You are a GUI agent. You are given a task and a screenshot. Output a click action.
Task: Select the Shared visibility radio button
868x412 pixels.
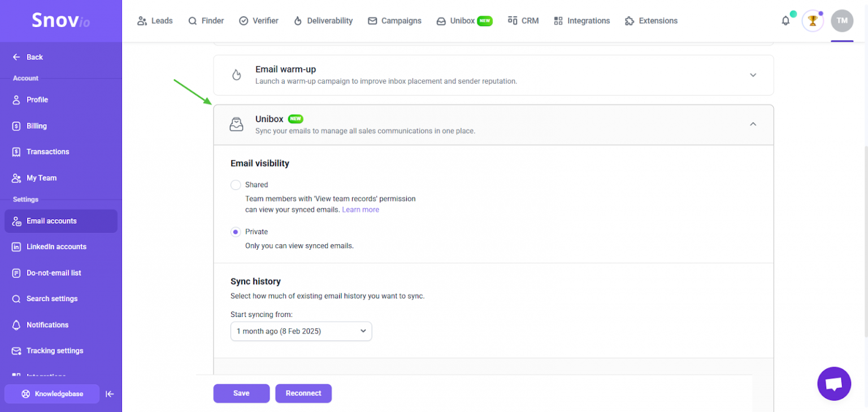pyautogui.click(x=236, y=185)
